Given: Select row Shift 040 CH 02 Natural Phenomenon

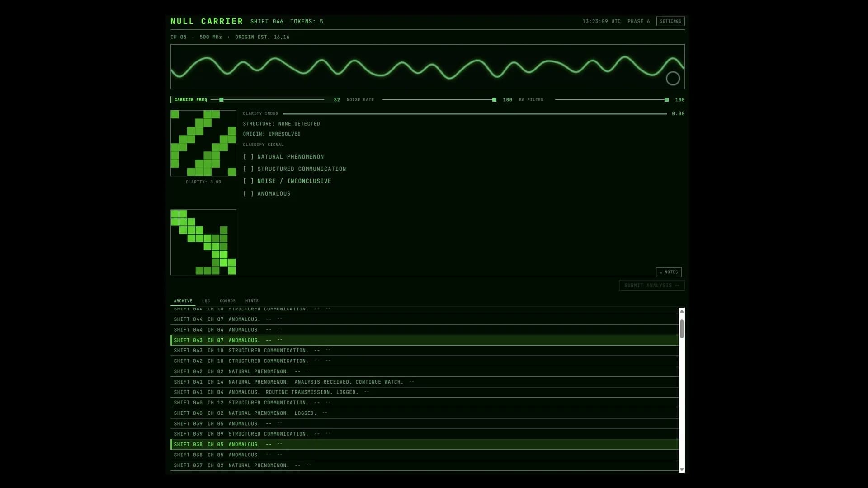Looking at the screenshot, I should pyautogui.click(x=425, y=413).
